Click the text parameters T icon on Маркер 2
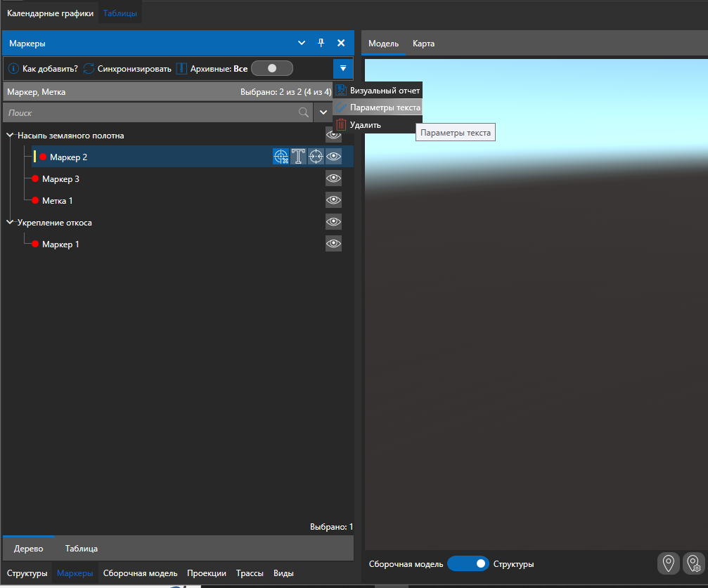The image size is (708, 588). tap(299, 157)
